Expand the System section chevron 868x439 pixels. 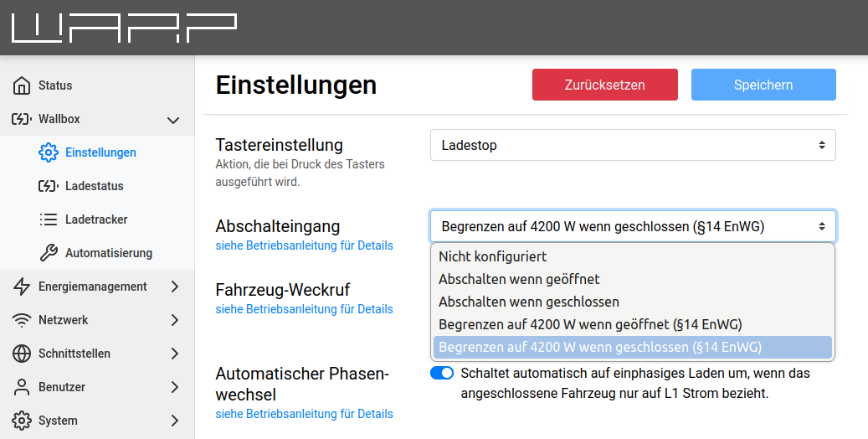pyautogui.click(x=174, y=421)
